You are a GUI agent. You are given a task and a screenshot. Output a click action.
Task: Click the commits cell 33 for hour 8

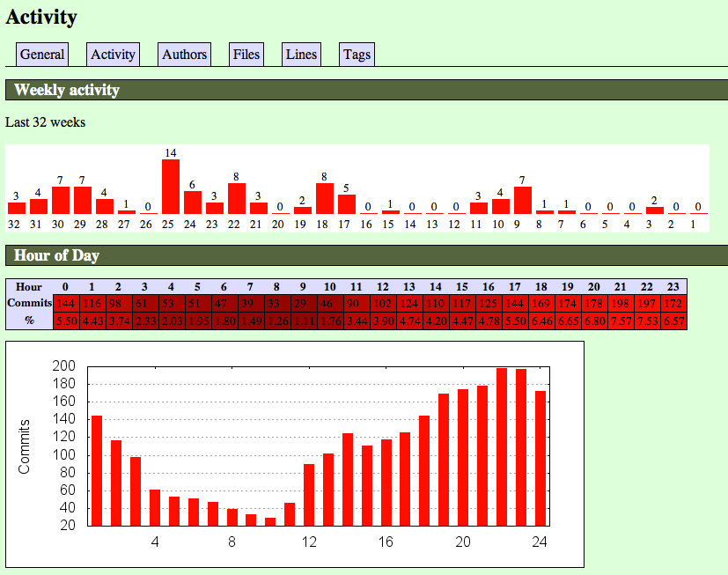pyautogui.click(x=277, y=303)
